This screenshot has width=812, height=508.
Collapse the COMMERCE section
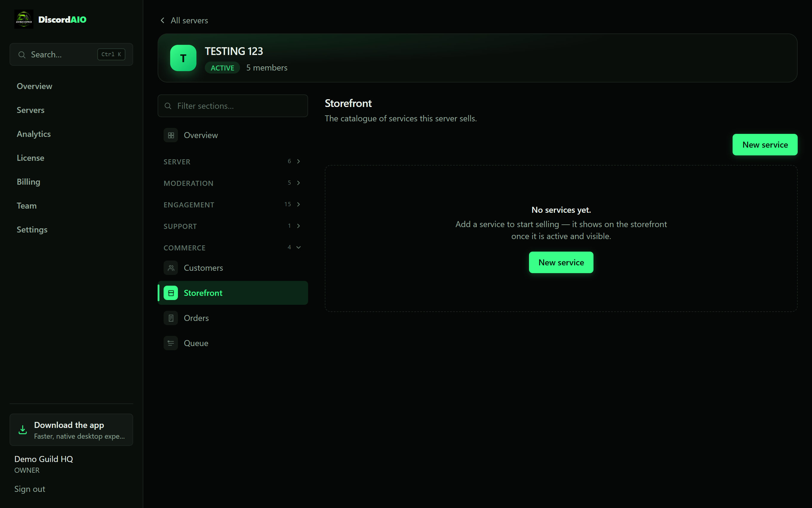coord(233,248)
